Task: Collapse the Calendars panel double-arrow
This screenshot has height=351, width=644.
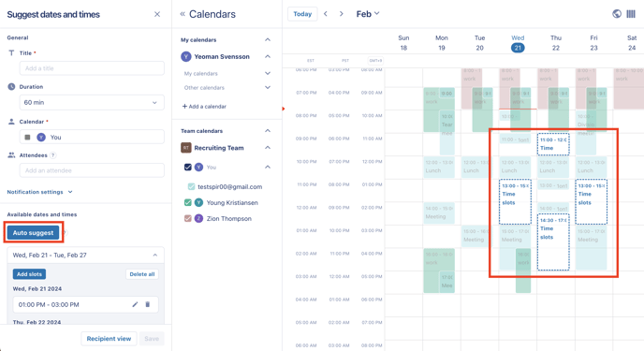Action: click(183, 14)
